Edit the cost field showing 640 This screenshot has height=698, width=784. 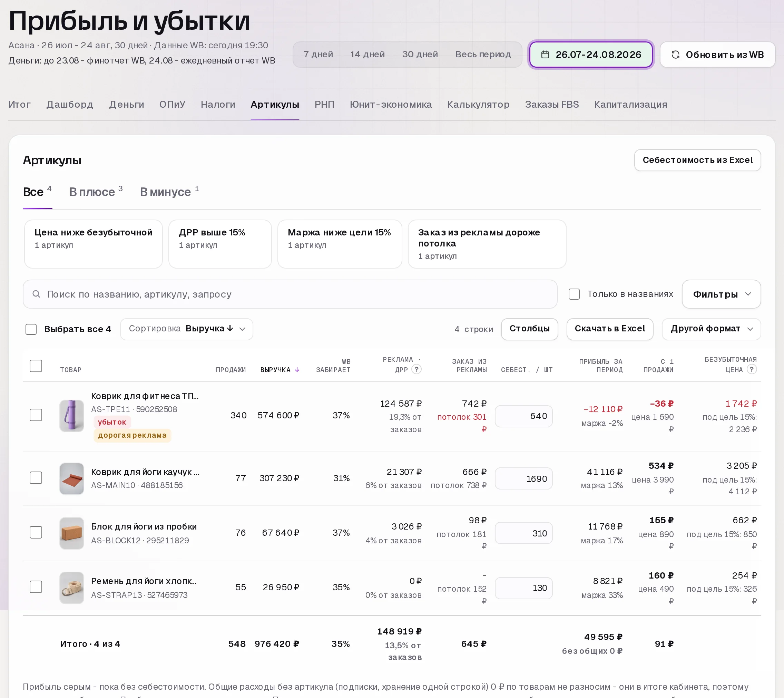coord(523,416)
